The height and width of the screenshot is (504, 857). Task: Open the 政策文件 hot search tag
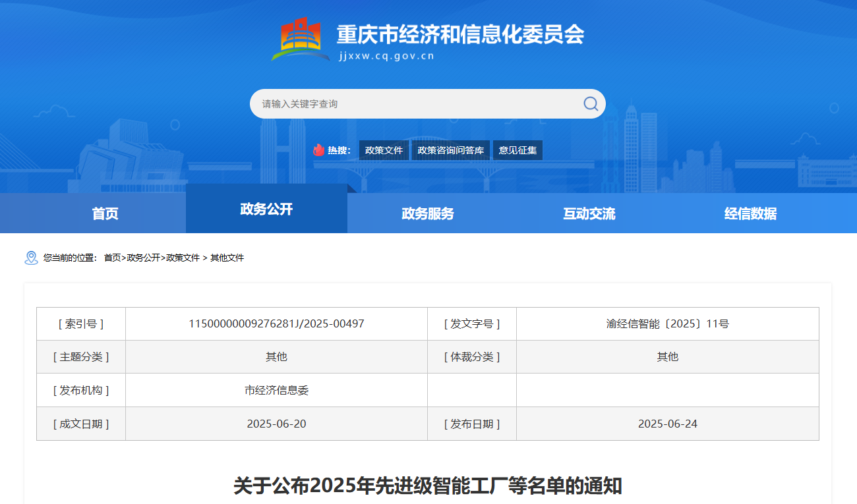(x=384, y=150)
